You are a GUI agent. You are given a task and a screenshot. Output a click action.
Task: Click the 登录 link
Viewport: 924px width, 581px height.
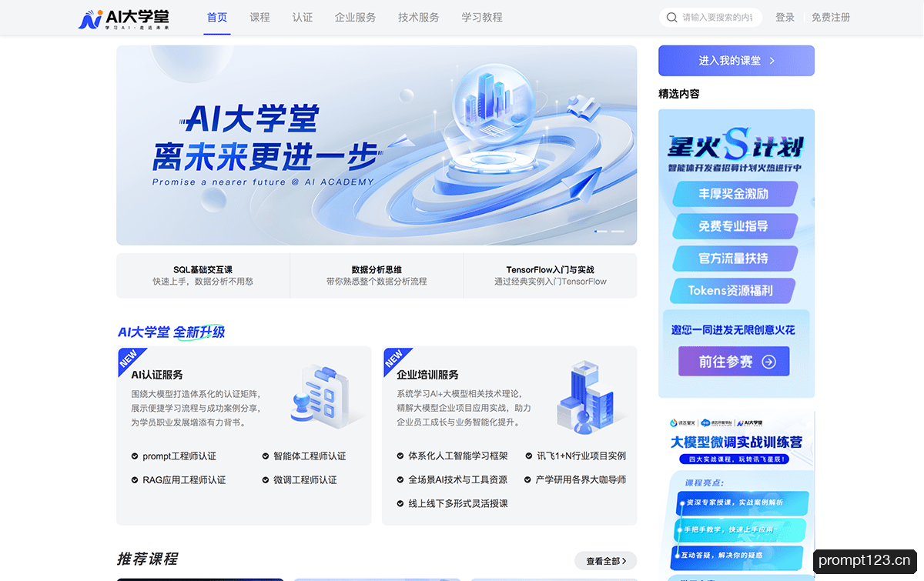(785, 18)
